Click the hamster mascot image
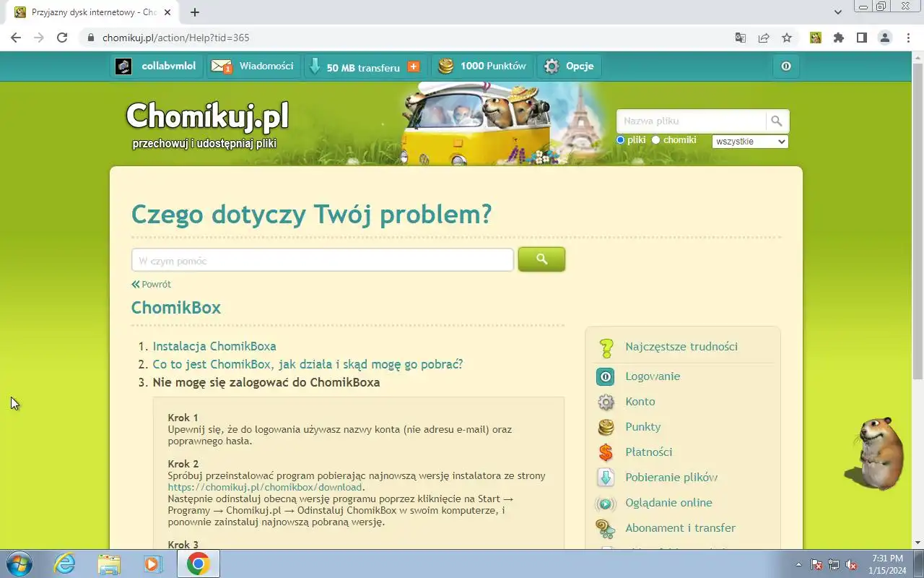The height and width of the screenshot is (578, 924). coord(874,453)
